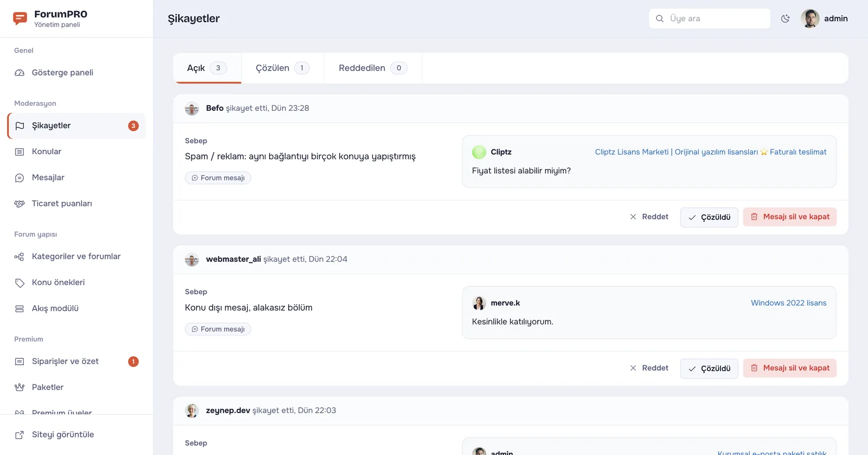Click merve.k's avatar thumbnail

pyautogui.click(x=479, y=303)
